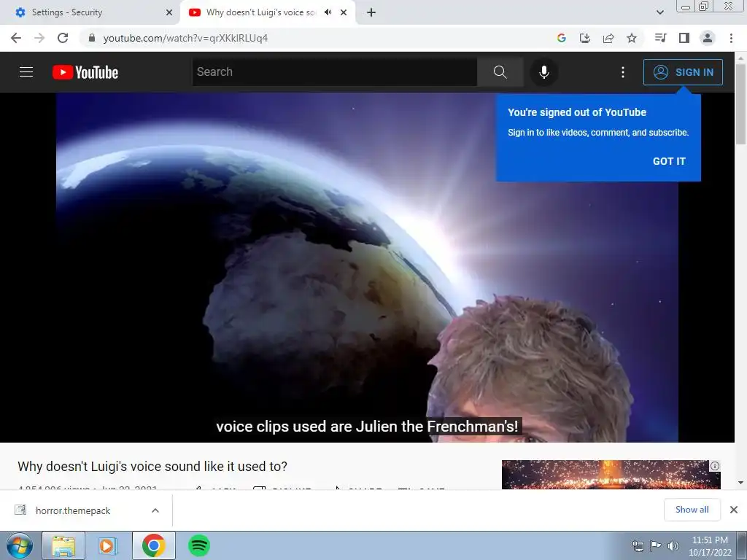Search with your voice microphone button
The image size is (747, 560).
[x=544, y=72]
